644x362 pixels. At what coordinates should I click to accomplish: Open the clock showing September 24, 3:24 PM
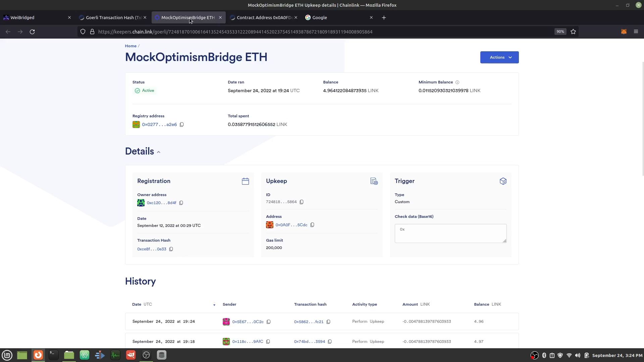(617, 356)
